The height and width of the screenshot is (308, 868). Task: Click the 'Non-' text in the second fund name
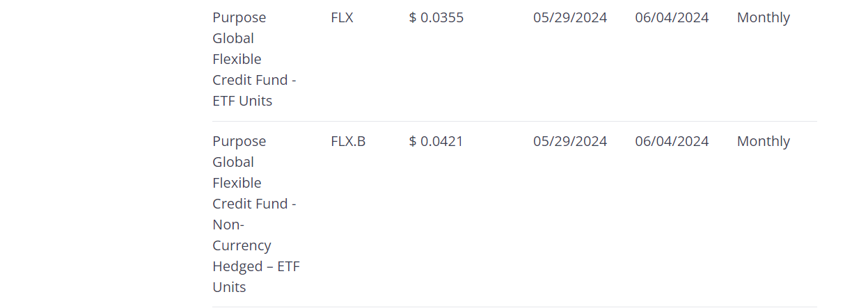[x=228, y=225]
